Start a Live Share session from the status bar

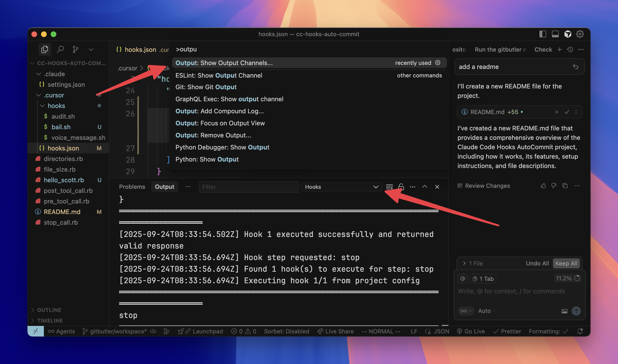336,331
